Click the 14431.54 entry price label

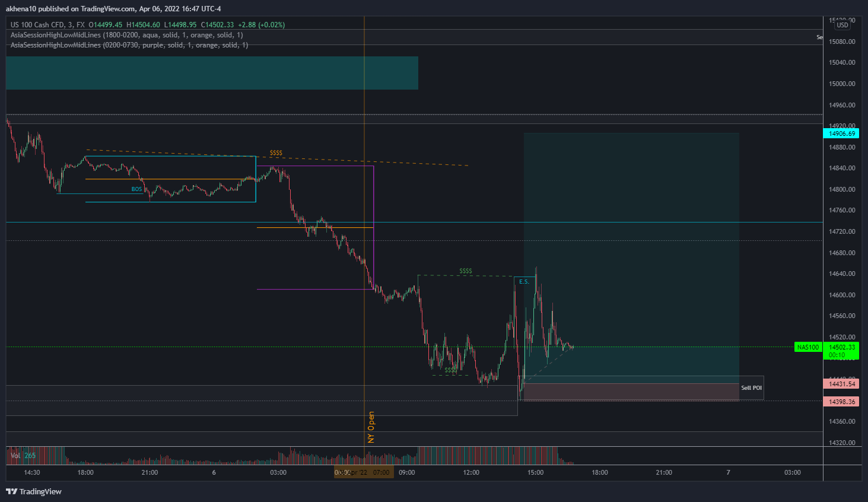pyautogui.click(x=842, y=384)
